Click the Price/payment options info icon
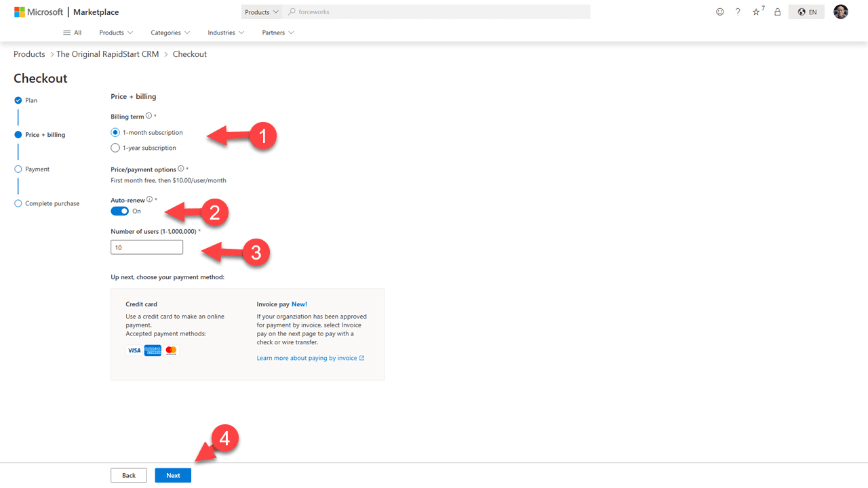This screenshot has height=488, width=868. pyautogui.click(x=181, y=169)
